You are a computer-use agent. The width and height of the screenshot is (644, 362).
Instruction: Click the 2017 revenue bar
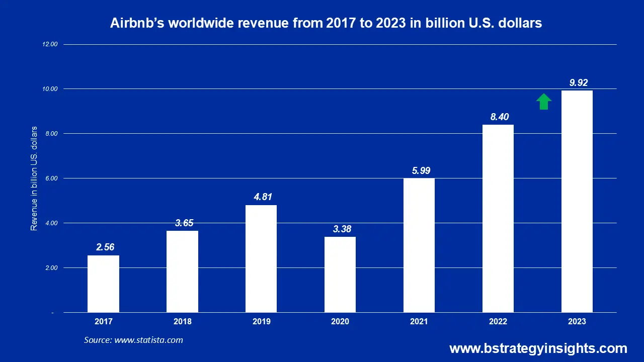103,284
